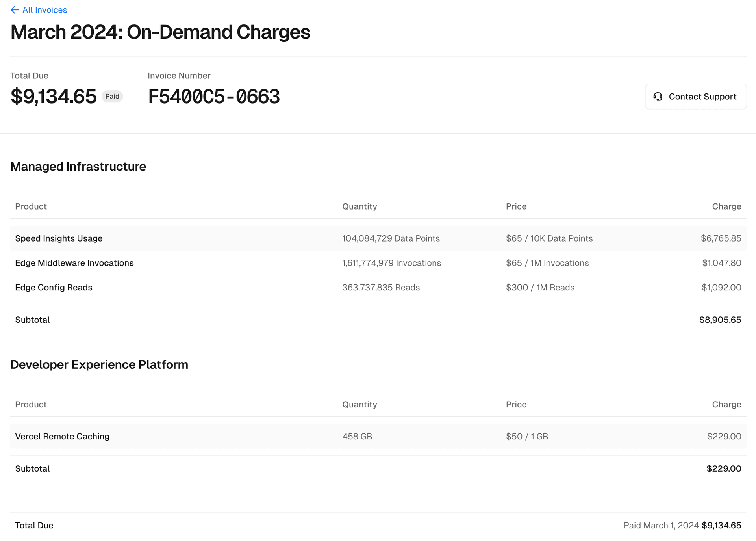756x541 pixels.
Task: Click the Contact Support button
Action: pos(695,96)
